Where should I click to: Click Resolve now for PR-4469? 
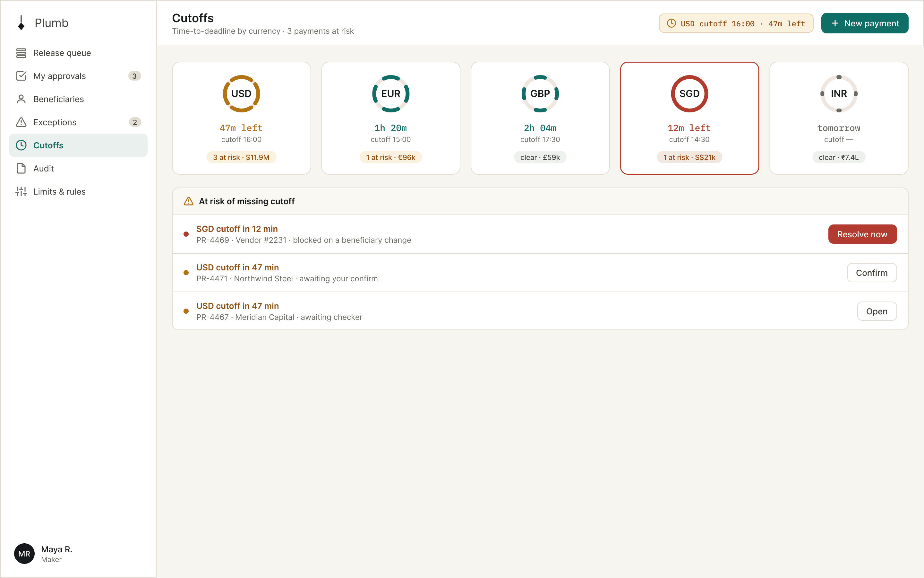[862, 234]
